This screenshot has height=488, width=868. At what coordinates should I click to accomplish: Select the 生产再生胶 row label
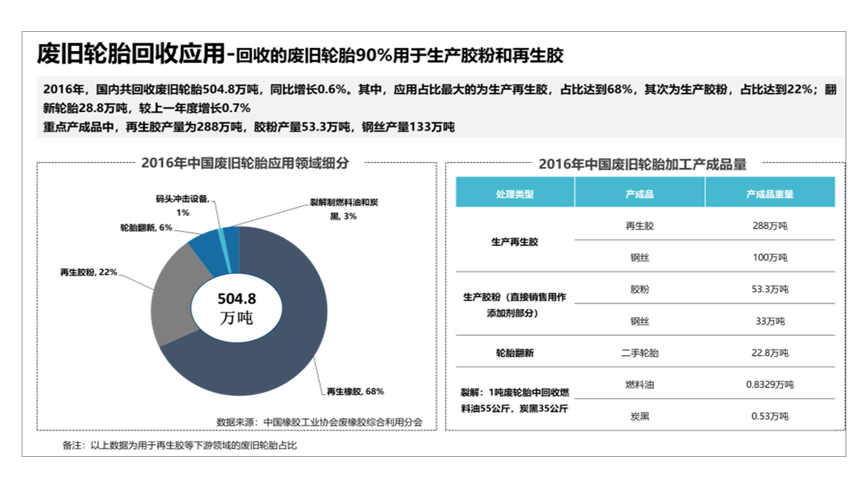click(x=515, y=242)
